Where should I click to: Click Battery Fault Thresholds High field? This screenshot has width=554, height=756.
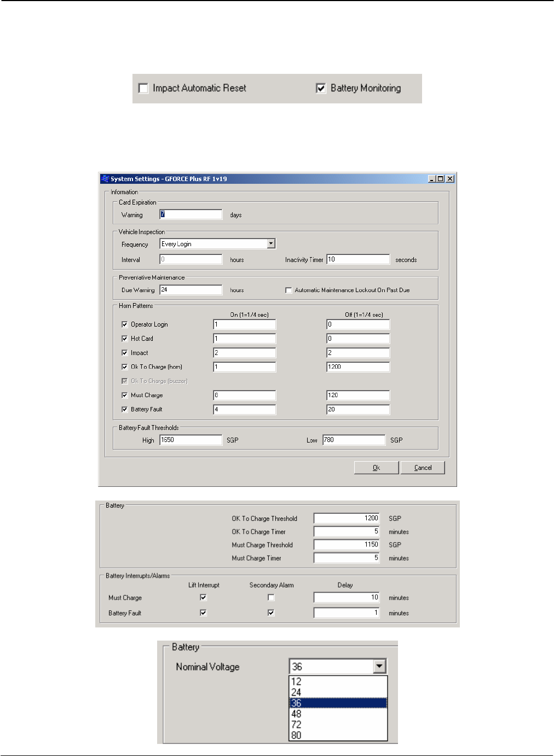(x=191, y=440)
